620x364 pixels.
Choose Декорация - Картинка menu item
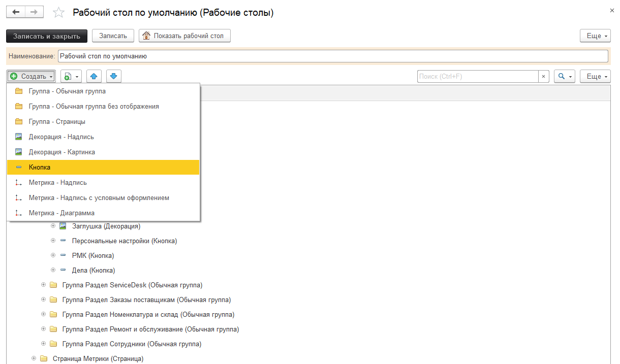(x=61, y=152)
